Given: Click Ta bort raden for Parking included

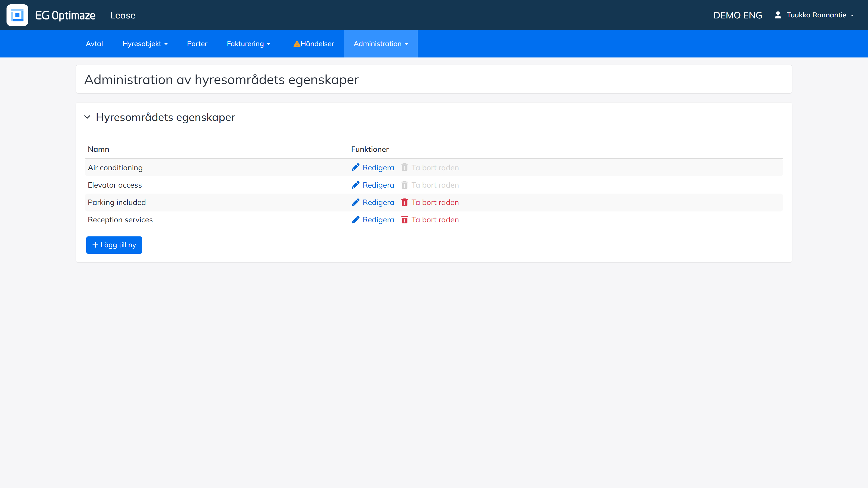Looking at the screenshot, I should pyautogui.click(x=430, y=202).
